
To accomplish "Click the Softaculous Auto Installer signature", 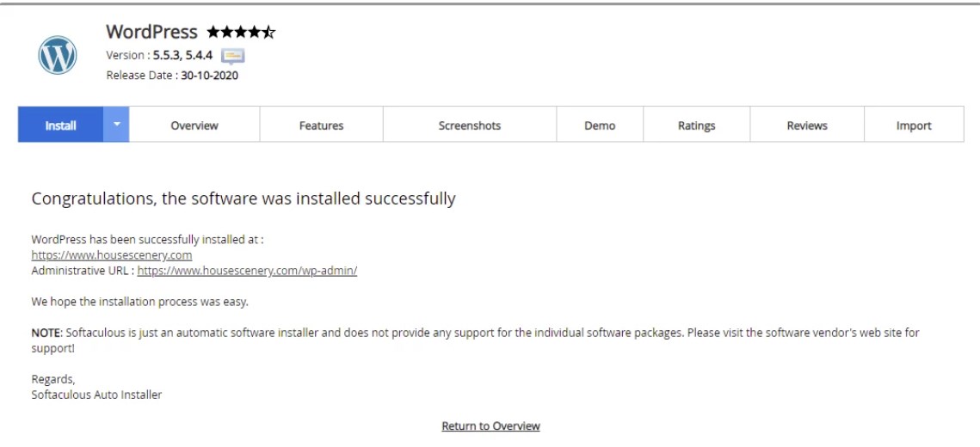I will click(96, 395).
